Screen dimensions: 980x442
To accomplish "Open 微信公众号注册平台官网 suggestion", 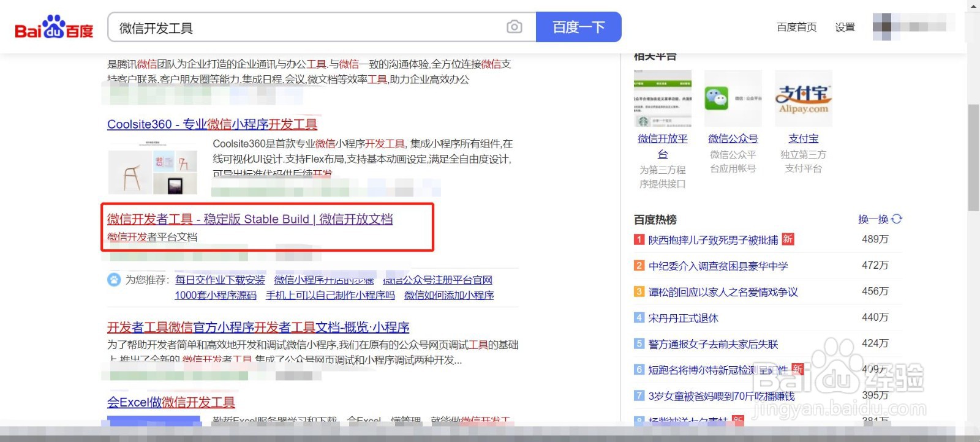I will coord(437,280).
